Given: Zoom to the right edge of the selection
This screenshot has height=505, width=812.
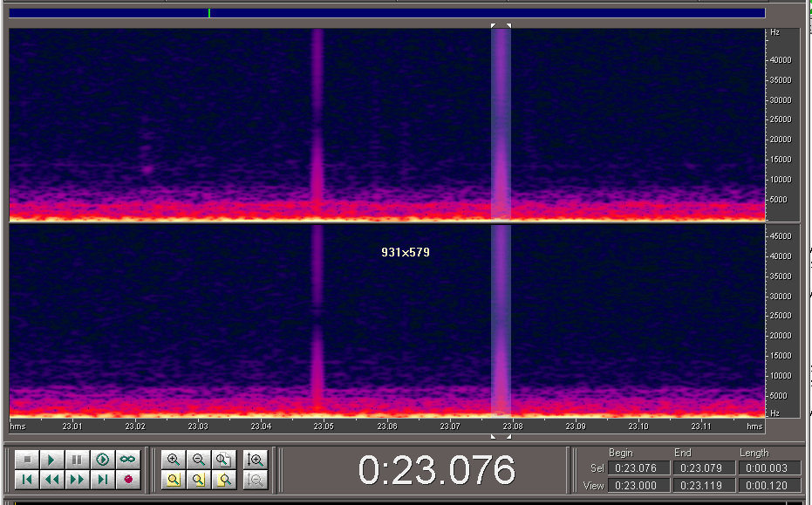Looking at the screenshot, I should (x=223, y=480).
